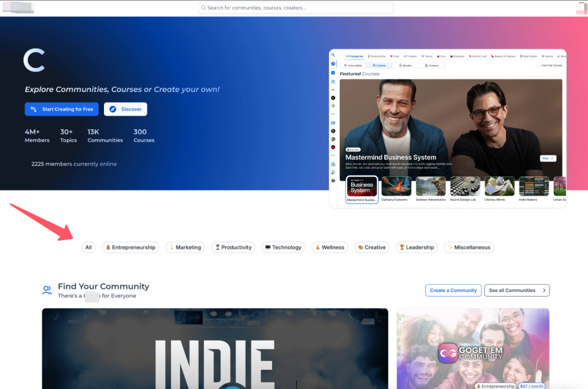The width and height of the screenshot is (588, 389).
Task: Click the people icon in the preview sidebar
Action: 333,81
